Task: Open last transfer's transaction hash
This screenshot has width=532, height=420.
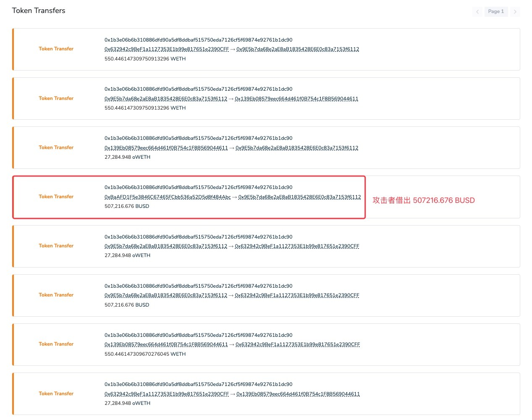Action: click(x=198, y=384)
